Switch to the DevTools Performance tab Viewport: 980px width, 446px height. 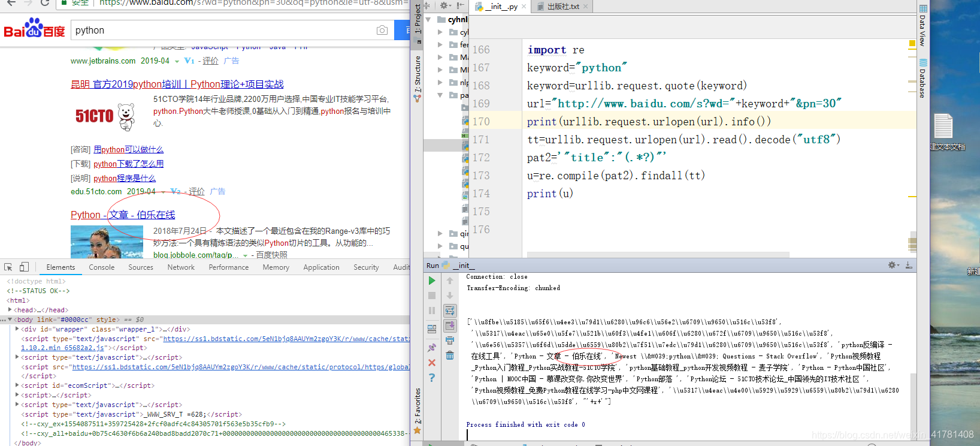pos(228,267)
